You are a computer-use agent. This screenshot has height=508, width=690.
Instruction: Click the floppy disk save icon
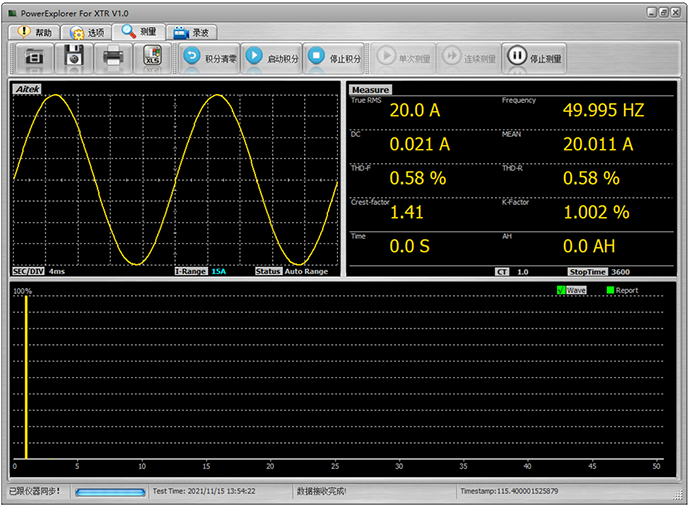[x=74, y=57]
